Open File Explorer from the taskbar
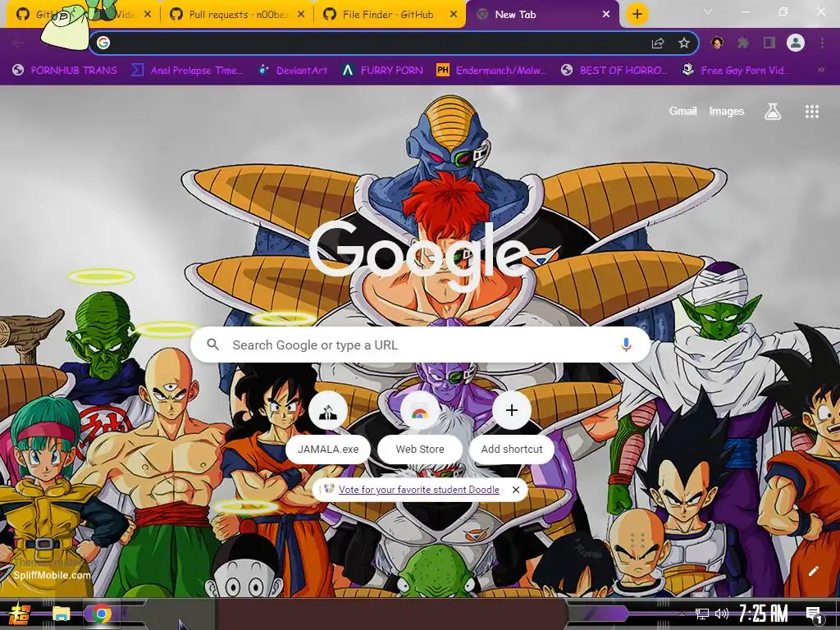840x630 pixels. 61,614
